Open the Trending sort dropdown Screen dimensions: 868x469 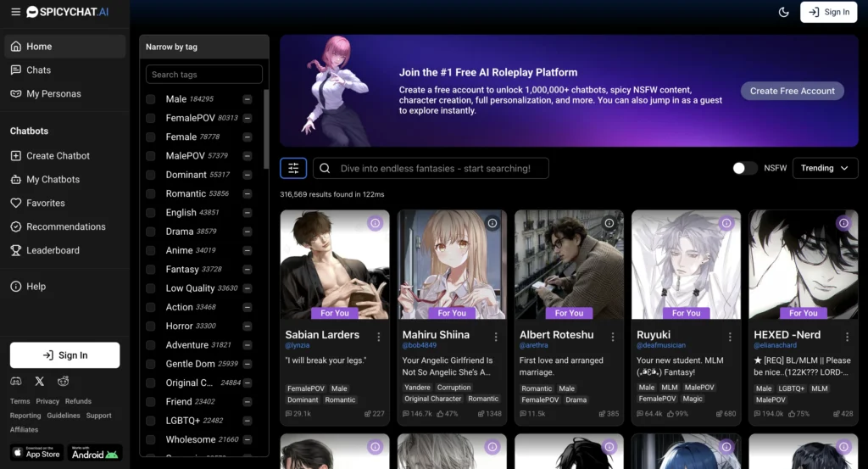click(825, 168)
